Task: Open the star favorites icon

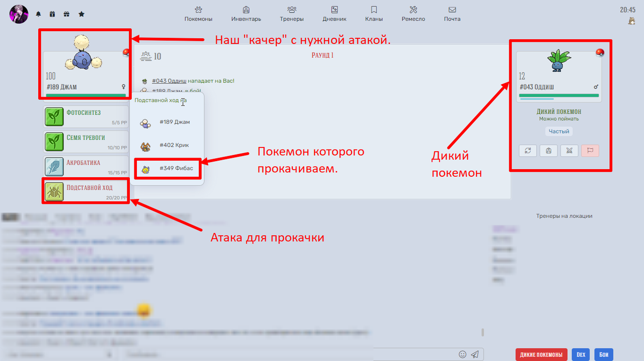Action: tap(81, 15)
